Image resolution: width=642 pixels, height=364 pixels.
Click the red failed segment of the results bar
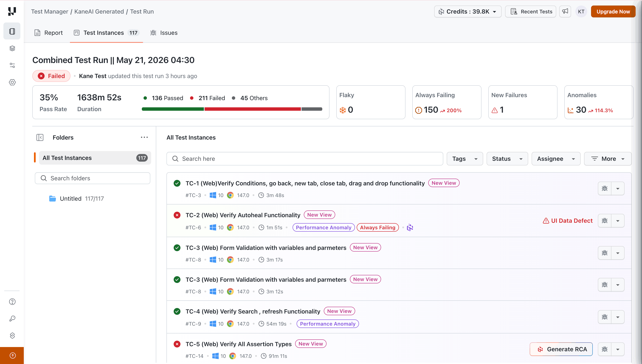252,109
